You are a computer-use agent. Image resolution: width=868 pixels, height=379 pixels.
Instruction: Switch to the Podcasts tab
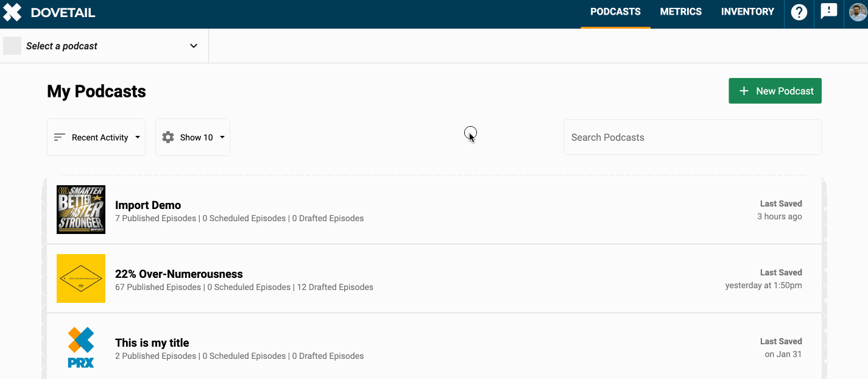pyautogui.click(x=615, y=12)
